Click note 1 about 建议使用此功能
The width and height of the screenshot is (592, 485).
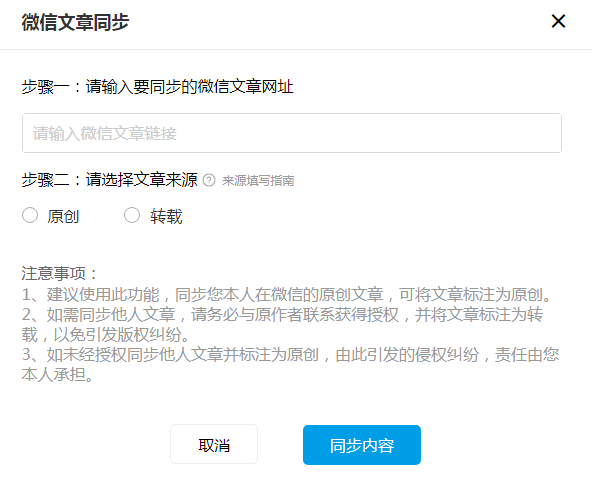(x=288, y=294)
